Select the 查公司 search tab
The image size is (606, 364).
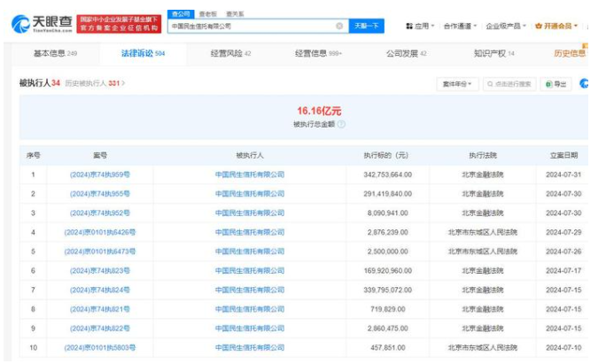(181, 14)
